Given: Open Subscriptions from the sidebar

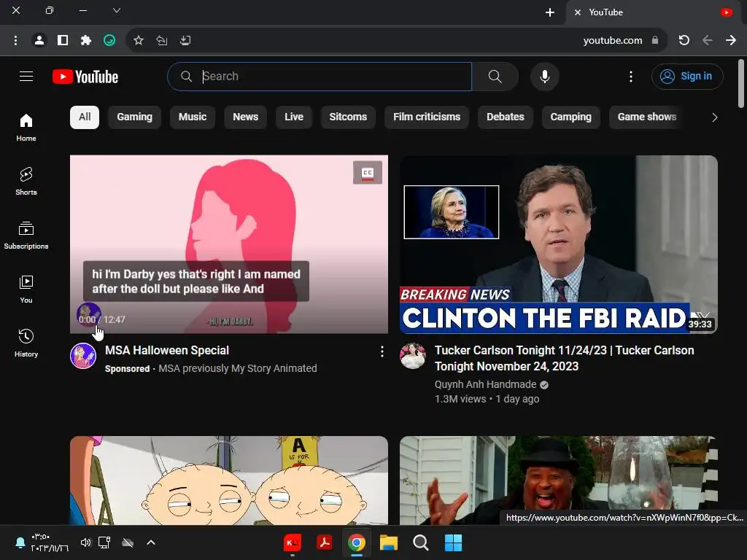Looking at the screenshot, I should [x=26, y=236].
